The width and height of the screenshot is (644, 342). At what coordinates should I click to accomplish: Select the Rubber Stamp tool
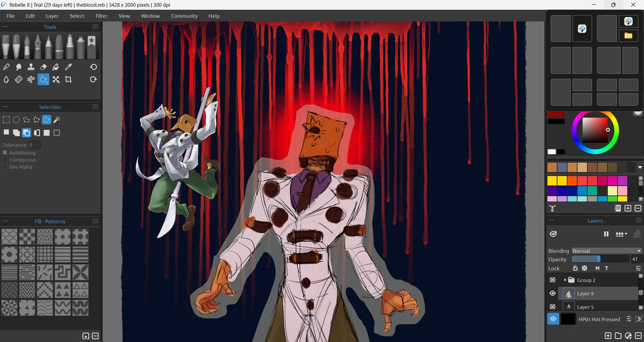point(31,67)
